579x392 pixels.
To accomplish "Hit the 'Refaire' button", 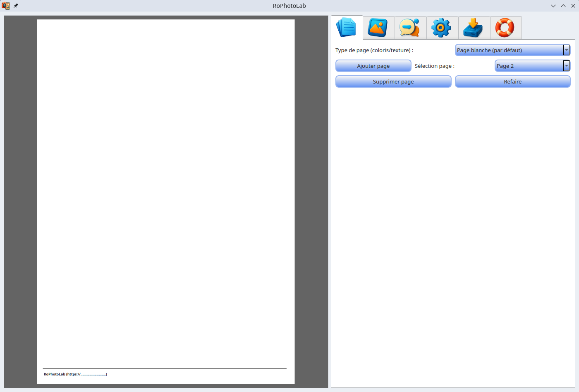I will (x=512, y=81).
